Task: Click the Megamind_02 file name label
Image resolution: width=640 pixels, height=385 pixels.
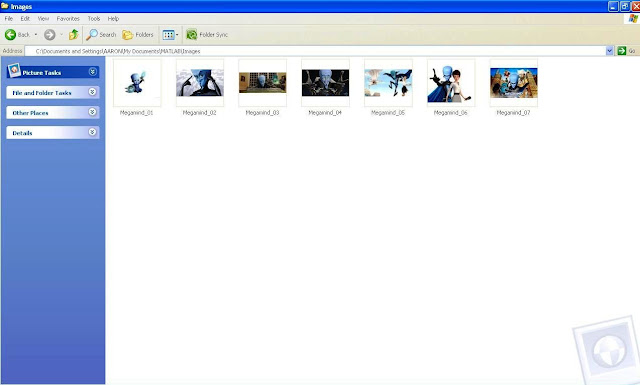Action: [x=200, y=113]
